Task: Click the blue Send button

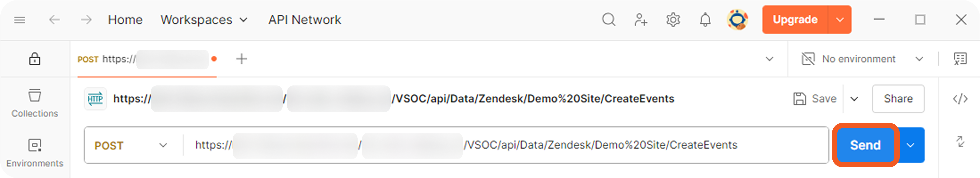Action: (x=865, y=145)
